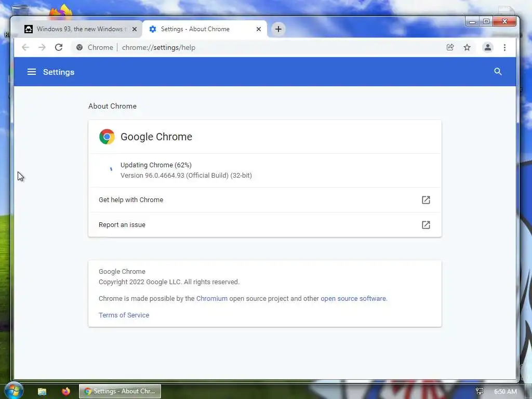Search settings with the magnifier icon
The width and height of the screenshot is (532, 399).
(498, 72)
